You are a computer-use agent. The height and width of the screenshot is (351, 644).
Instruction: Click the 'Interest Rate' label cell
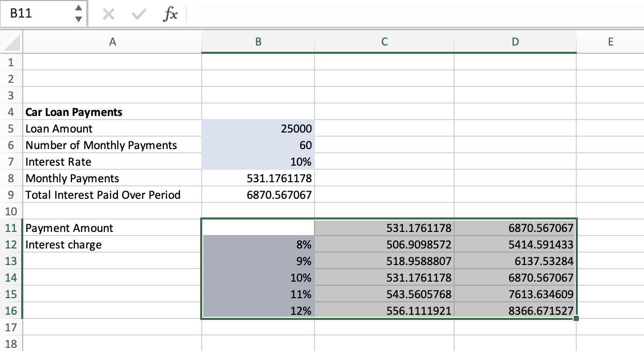coord(112,162)
